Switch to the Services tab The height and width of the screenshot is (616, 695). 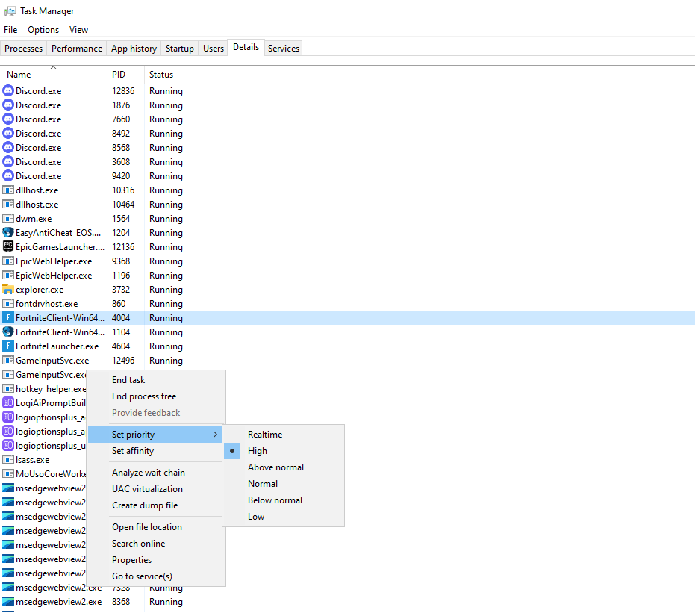coord(284,49)
